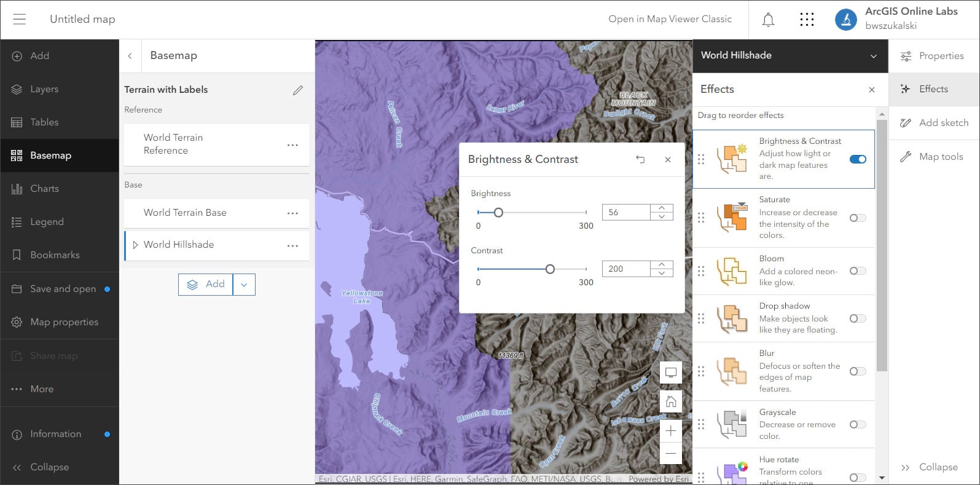Enable the Blur effect
The height and width of the screenshot is (485, 980).
click(858, 371)
